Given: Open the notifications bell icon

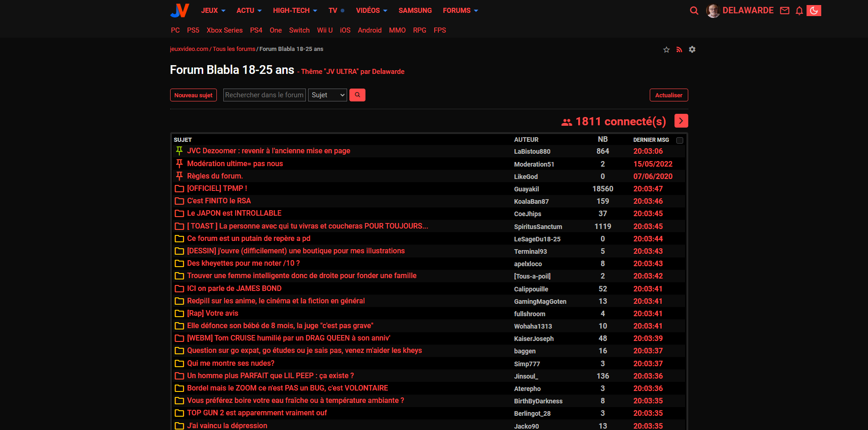Looking at the screenshot, I should pyautogui.click(x=799, y=11).
